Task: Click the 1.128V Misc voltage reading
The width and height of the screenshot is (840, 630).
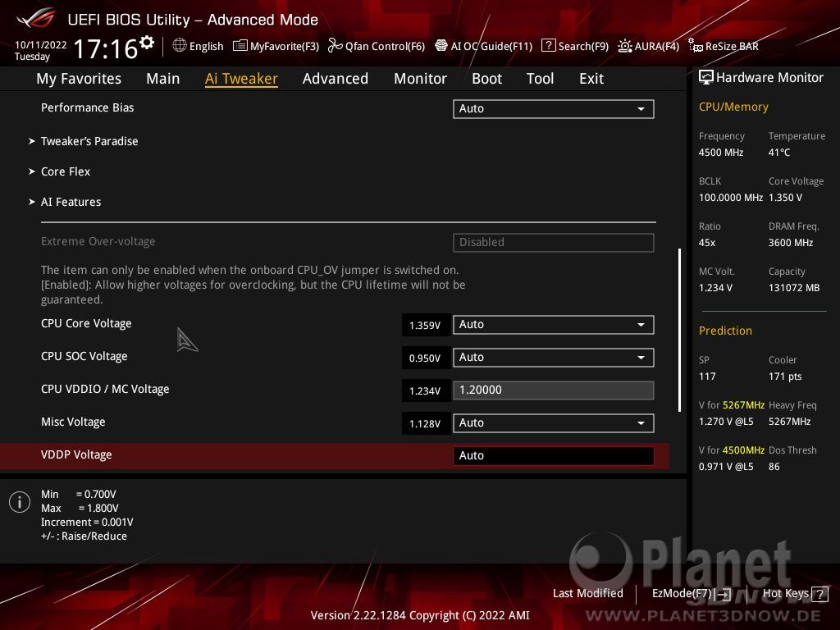Action: coord(426,423)
